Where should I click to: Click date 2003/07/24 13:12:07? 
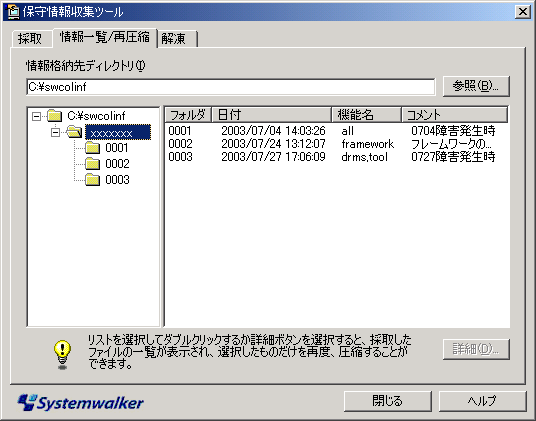coord(273,144)
